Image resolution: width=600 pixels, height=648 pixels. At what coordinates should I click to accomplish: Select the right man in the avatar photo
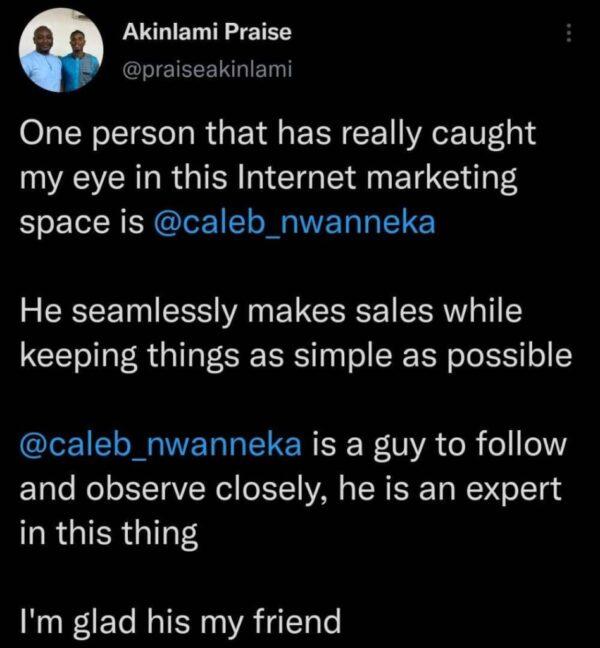point(81,60)
